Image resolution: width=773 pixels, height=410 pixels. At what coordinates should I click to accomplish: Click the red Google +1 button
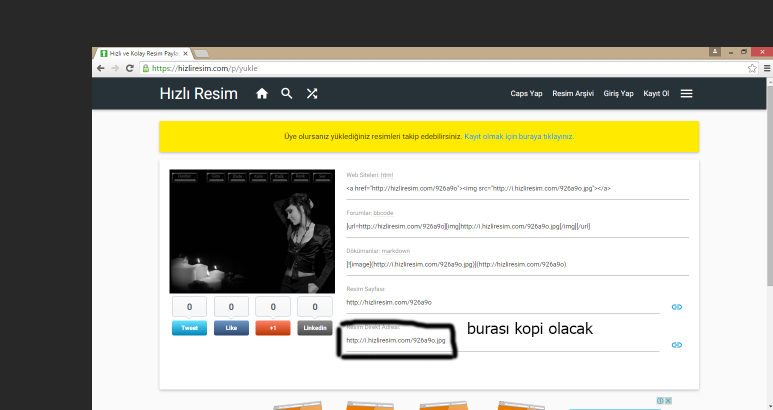coord(273,327)
